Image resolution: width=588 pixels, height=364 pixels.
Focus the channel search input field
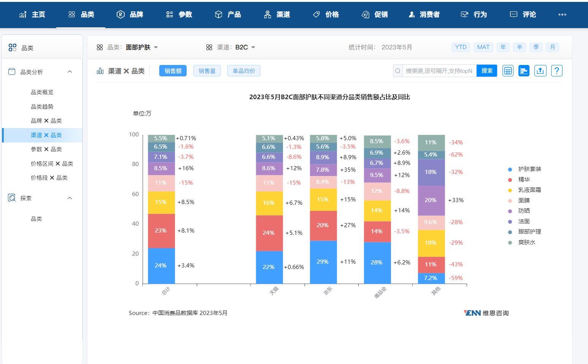[439, 71]
